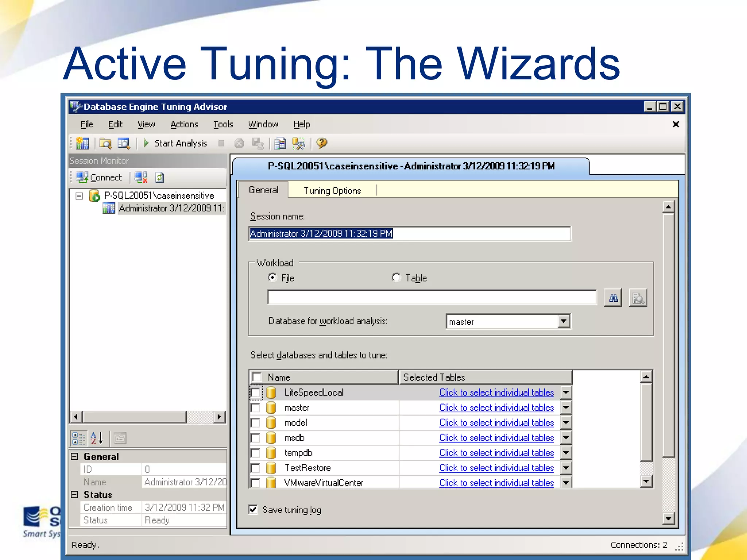Click the green Start Analysis arrow

point(146,143)
